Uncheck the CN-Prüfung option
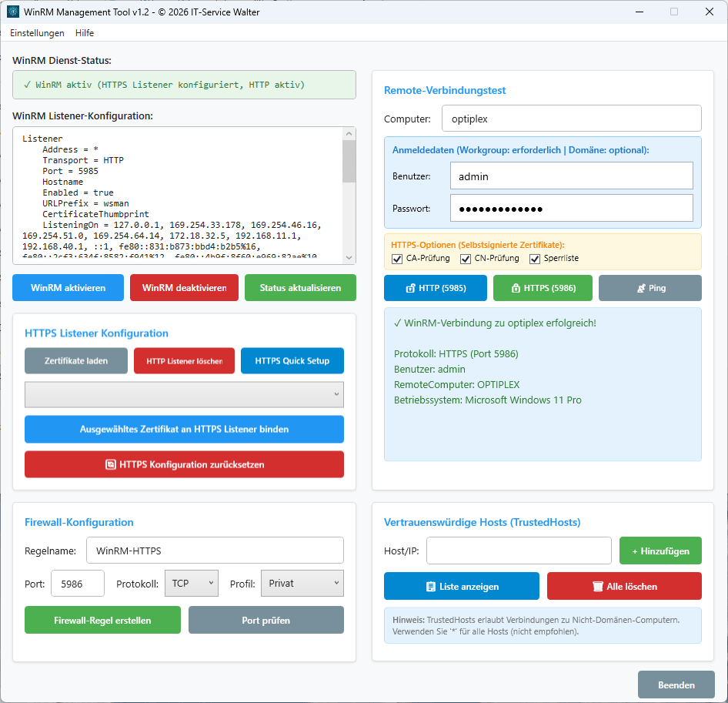Viewport: 728px width, 703px height. (x=465, y=259)
